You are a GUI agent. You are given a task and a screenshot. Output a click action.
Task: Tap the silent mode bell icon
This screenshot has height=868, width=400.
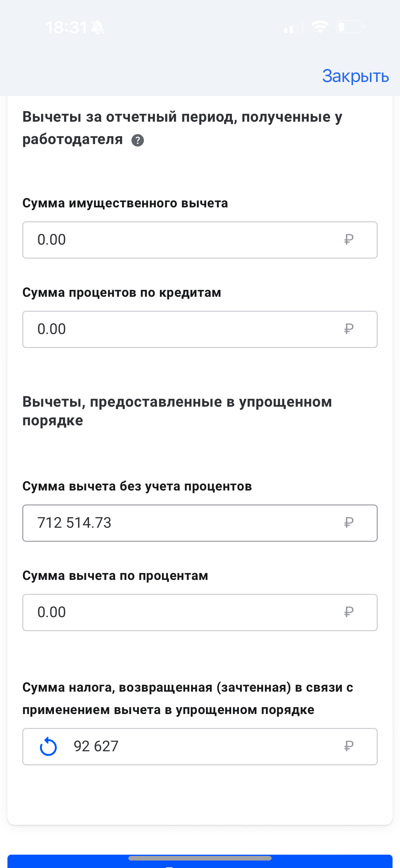[97, 27]
